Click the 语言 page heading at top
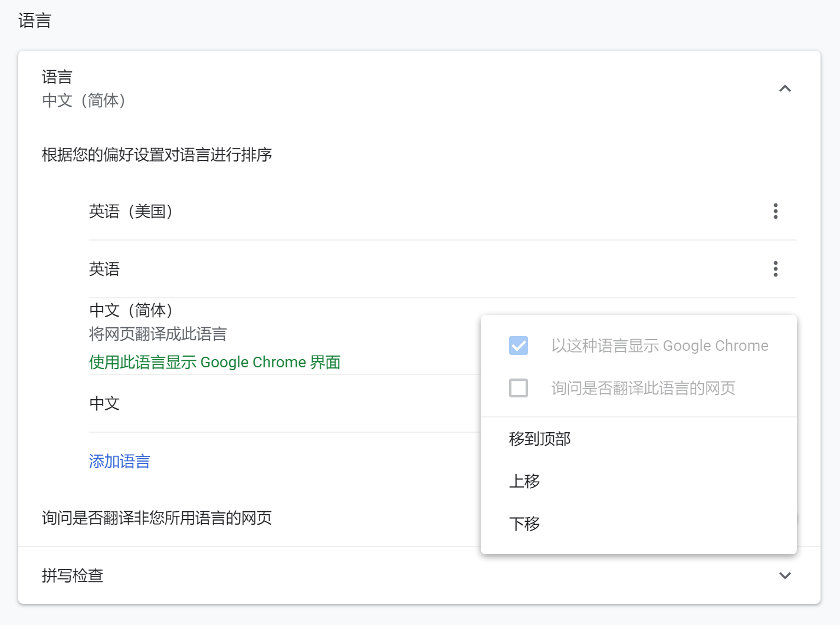Viewport: 840px width, 625px height. (x=35, y=21)
